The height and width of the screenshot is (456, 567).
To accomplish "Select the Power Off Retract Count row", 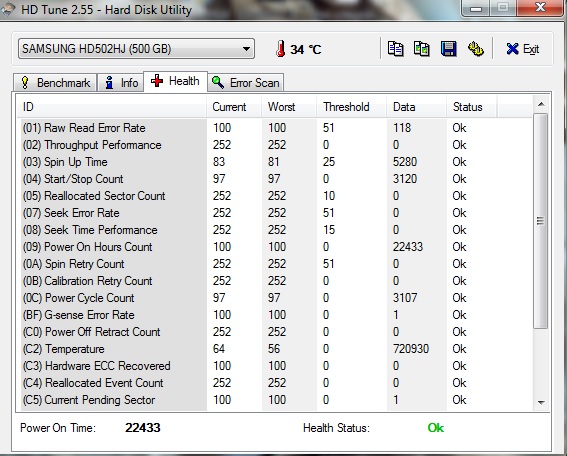I will tap(275, 332).
